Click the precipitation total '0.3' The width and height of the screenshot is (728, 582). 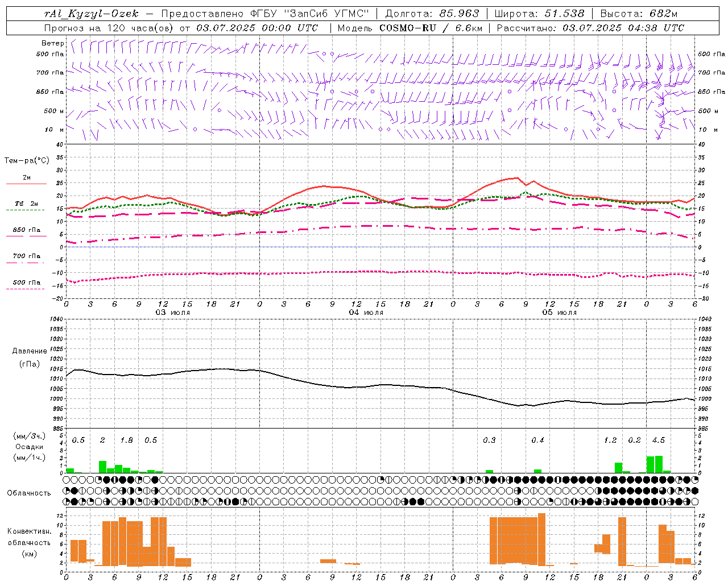[x=489, y=440]
